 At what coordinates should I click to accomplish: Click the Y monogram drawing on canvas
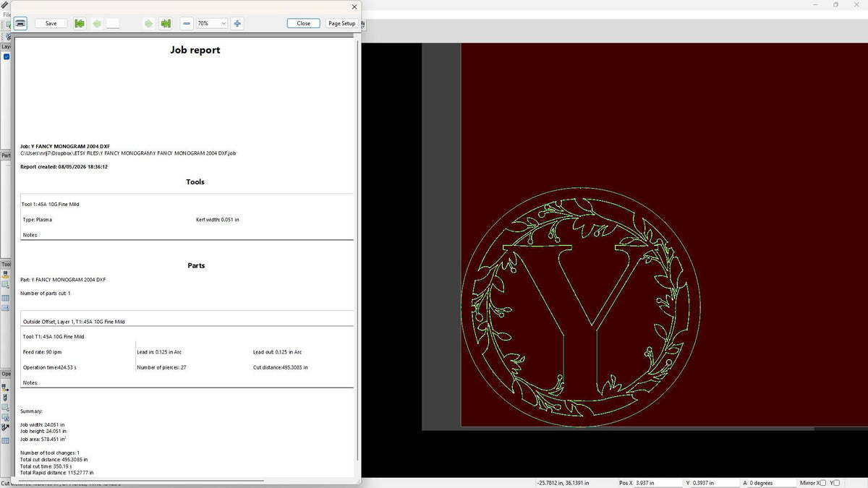[580, 308]
